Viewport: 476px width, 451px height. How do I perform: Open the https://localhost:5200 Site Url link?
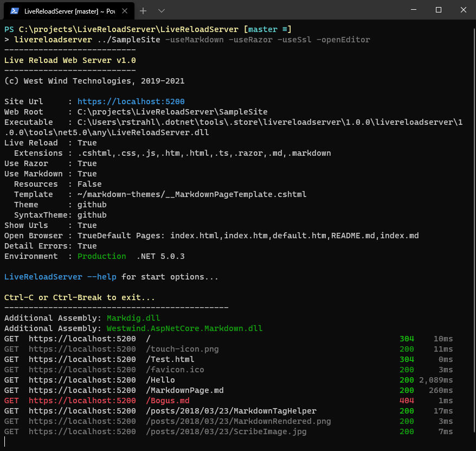click(131, 101)
